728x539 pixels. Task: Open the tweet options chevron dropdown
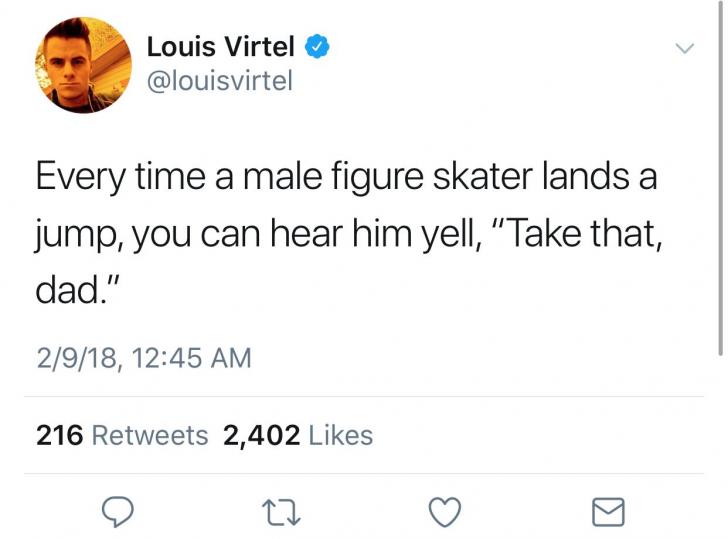click(684, 48)
